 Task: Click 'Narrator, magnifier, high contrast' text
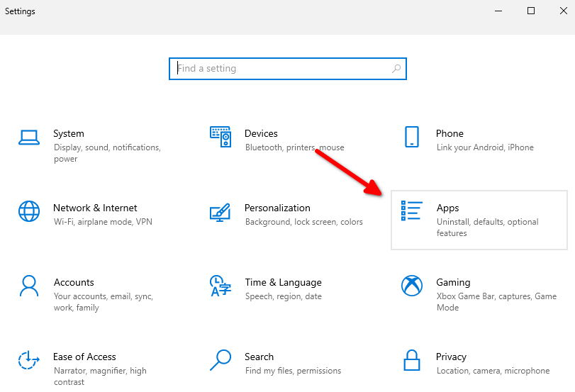100,376
